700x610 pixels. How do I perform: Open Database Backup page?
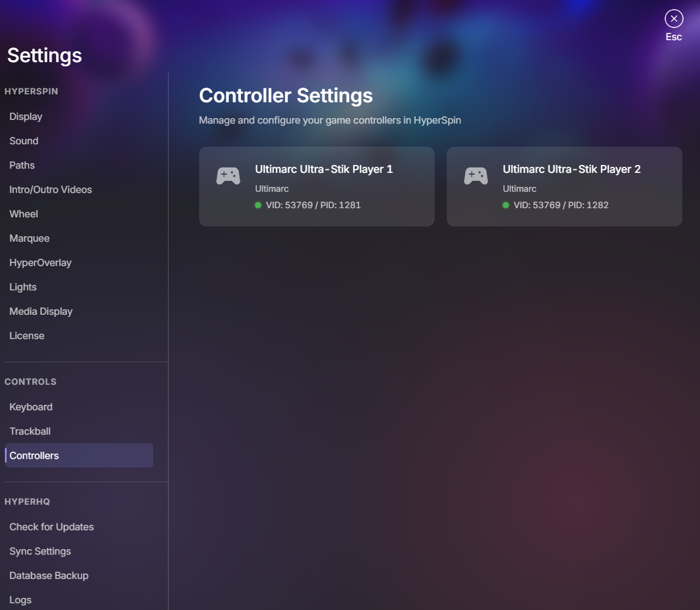[x=49, y=575]
